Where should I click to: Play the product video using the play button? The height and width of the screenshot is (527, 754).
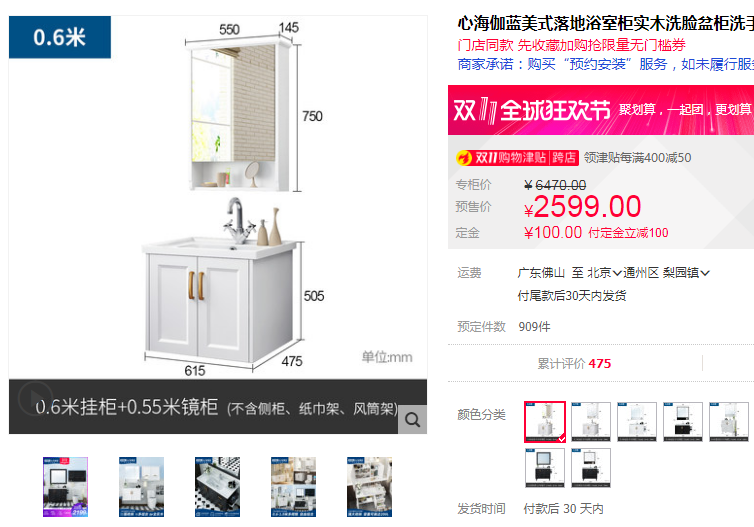(34, 398)
